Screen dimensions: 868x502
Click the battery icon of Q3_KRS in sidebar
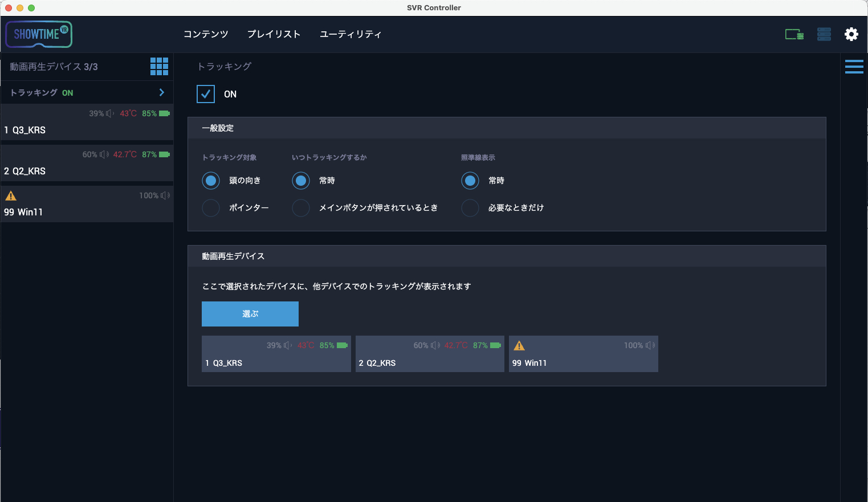point(165,113)
